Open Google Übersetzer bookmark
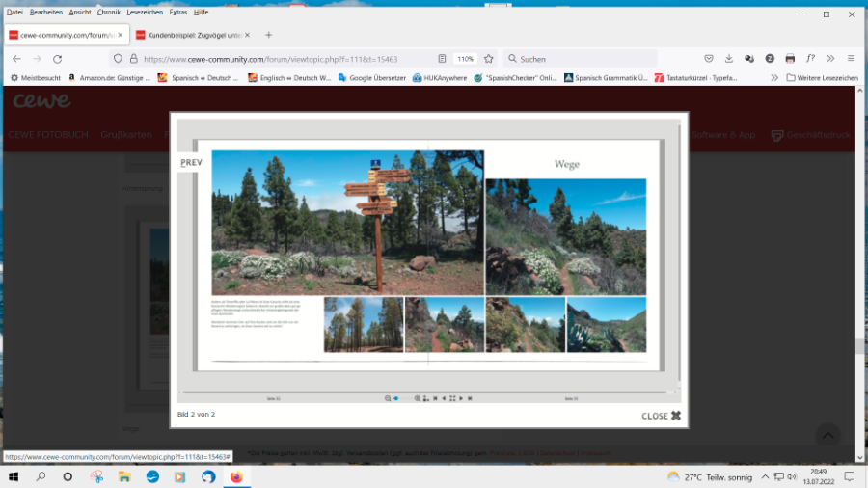868x488 pixels. 373,77
